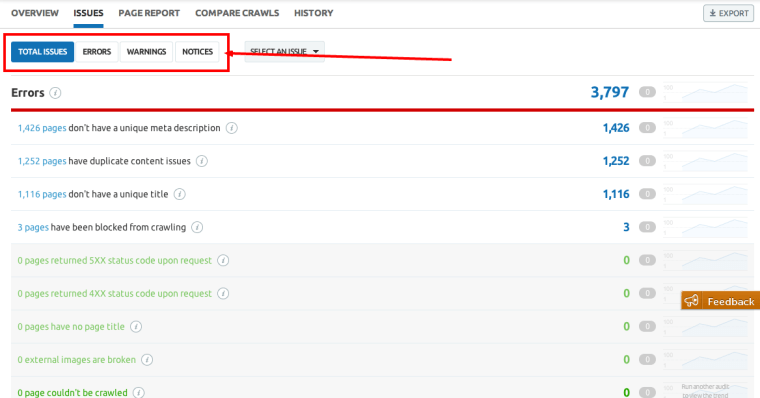Click gray 0 badge in unique title row
The height and width of the screenshot is (398, 760).
pyautogui.click(x=647, y=194)
